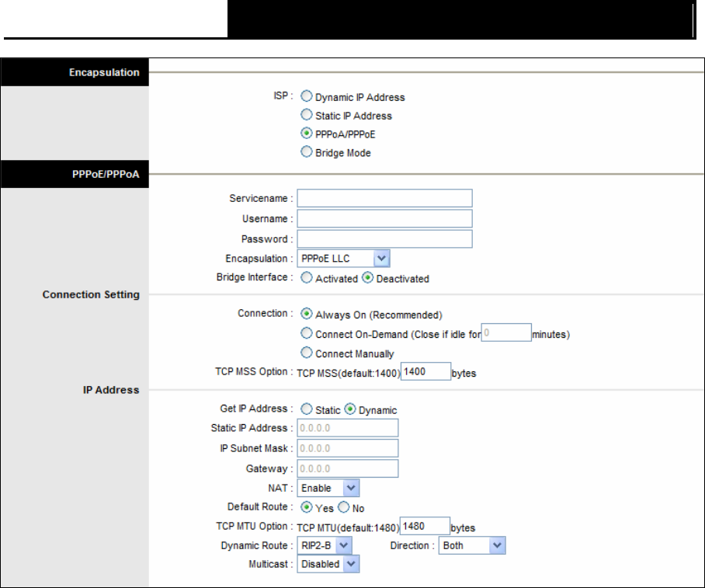Viewport: 705px width, 588px height.
Task: Set Get IP Address to Static
Action: click(306, 409)
